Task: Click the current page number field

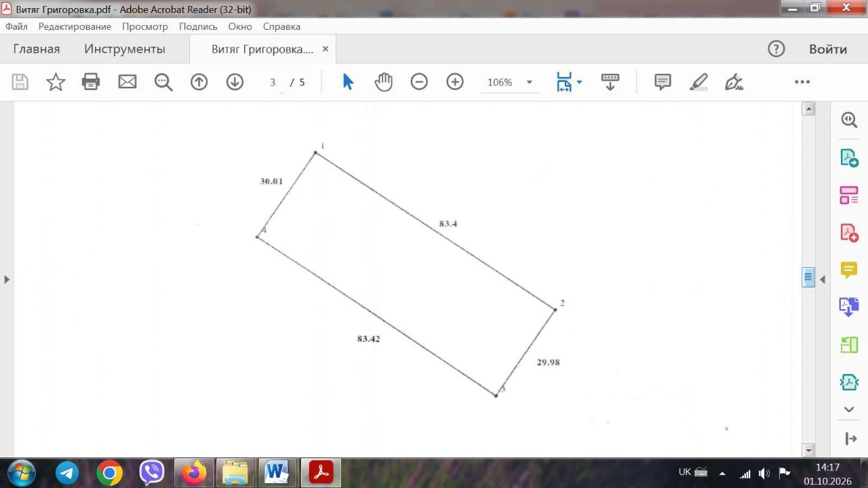Action: tap(273, 82)
